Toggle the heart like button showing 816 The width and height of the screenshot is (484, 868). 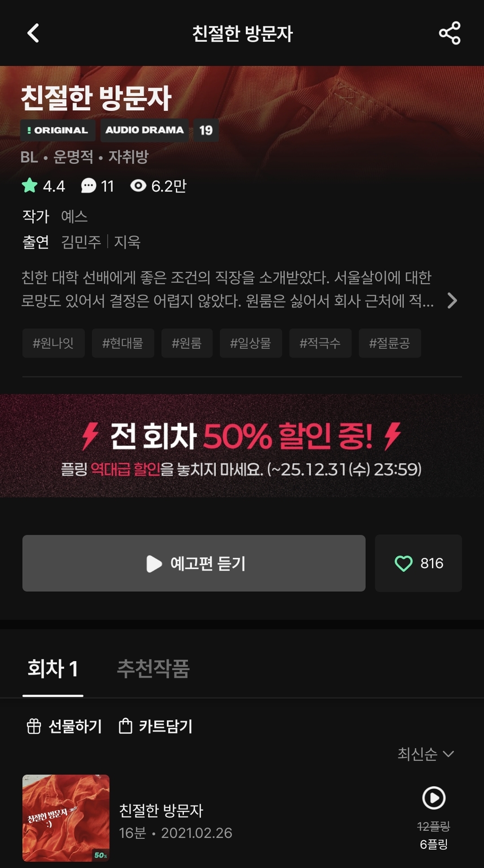coord(418,563)
